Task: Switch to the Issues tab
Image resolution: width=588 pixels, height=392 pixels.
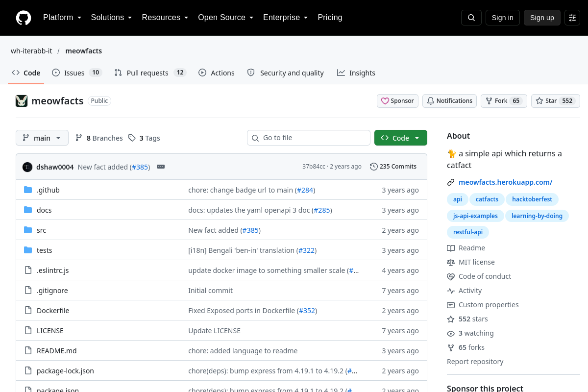Action: (76, 73)
